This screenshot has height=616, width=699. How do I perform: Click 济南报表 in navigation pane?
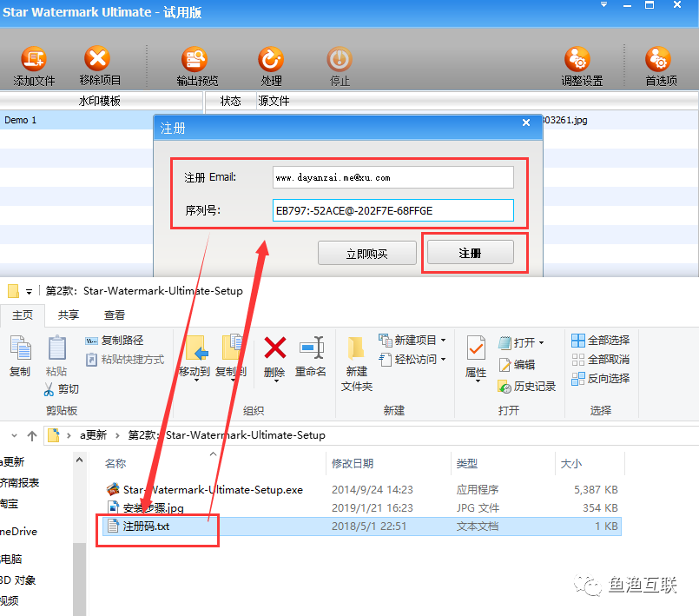click(x=20, y=482)
